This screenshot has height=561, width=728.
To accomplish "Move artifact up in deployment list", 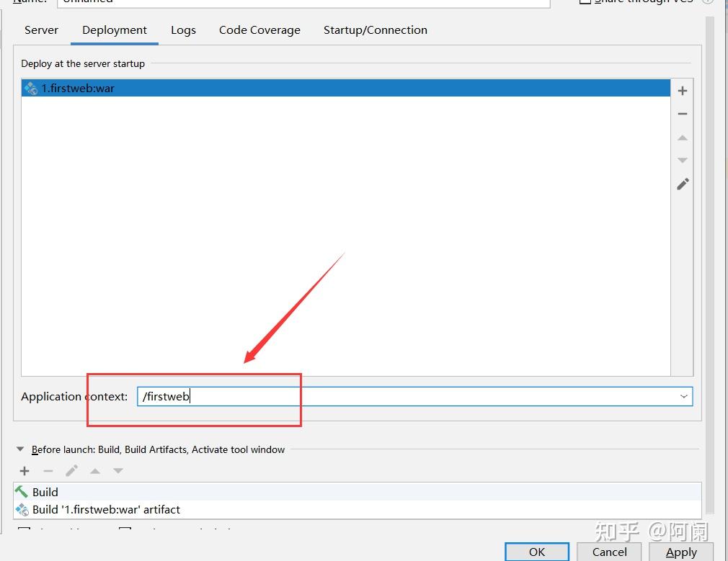I will [682, 138].
